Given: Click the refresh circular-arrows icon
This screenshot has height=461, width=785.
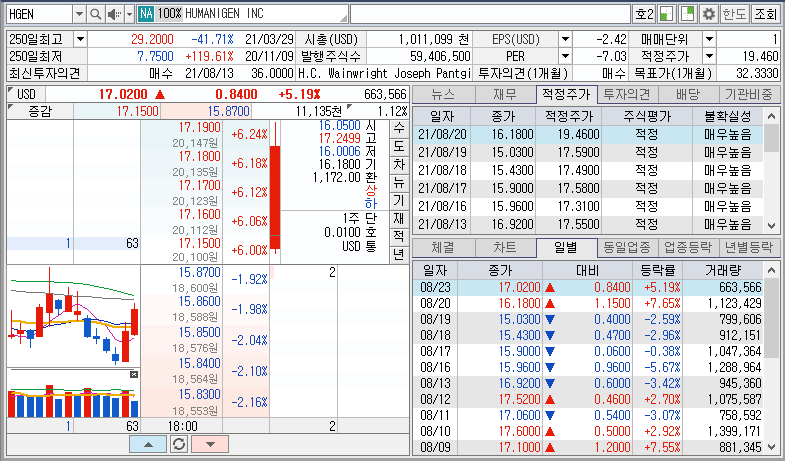Looking at the screenshot, I should click(179, 444).
